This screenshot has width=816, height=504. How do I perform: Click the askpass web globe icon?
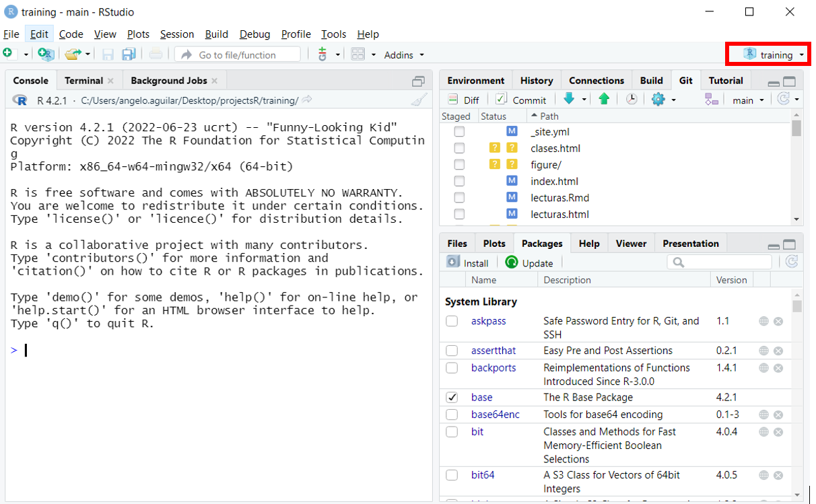tap(763, 322)
